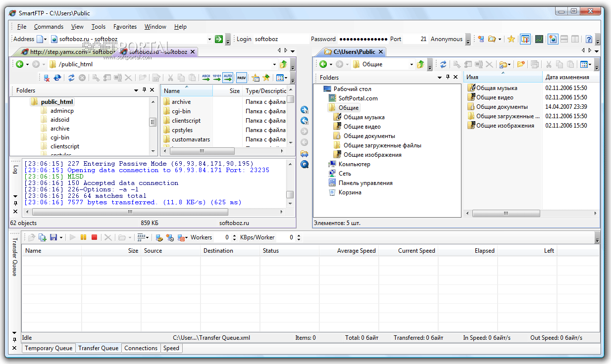Sort local files by the Имя header
Image resolution: width=611 pixels, height=364 pixels.
tap(503, 77)
